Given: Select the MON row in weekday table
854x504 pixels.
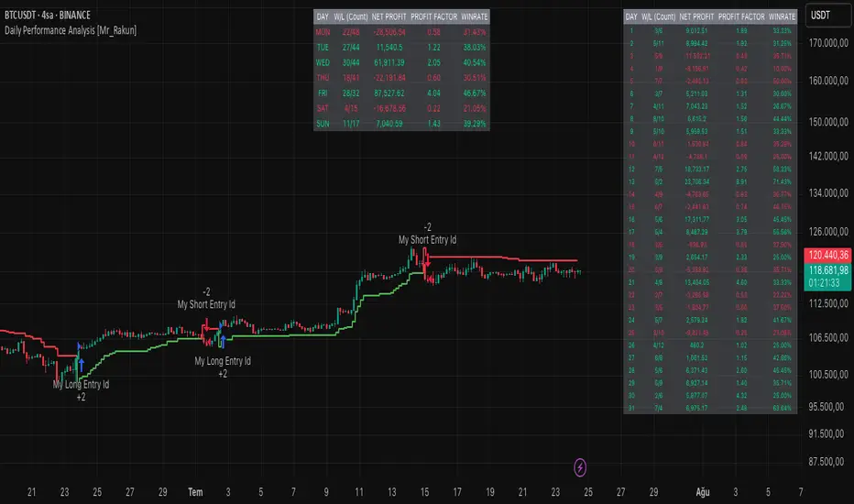Looking at the screenshot, I should pyautogui.click(x=401, y=30).
